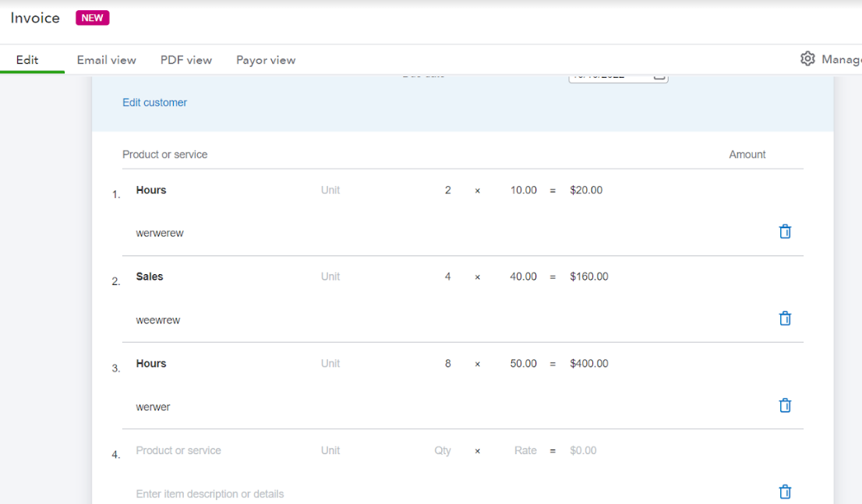This screenshot has width=862, height=504.
Task: Switch to the Edit tab
Action: (x=27, y=60)
